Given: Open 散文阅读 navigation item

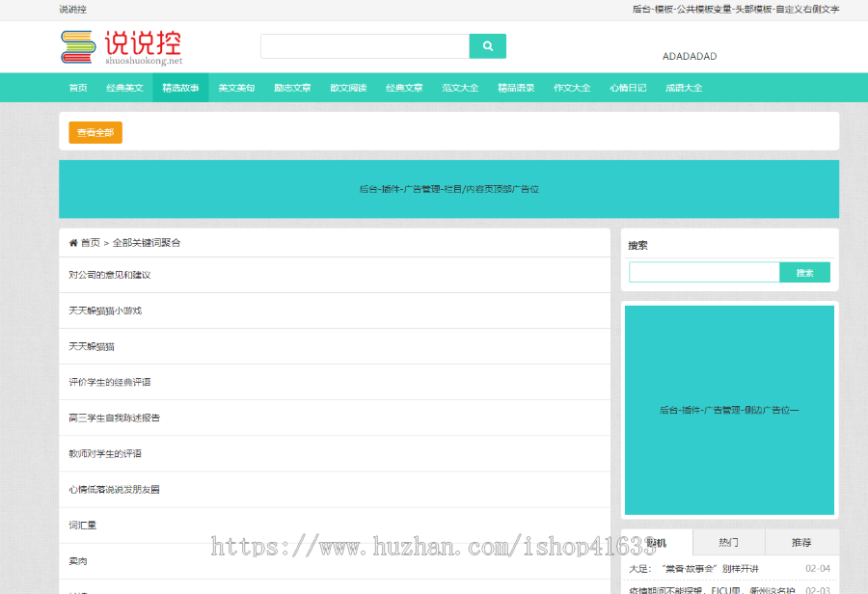Looking at the screenshot, I should click(348, 88).
